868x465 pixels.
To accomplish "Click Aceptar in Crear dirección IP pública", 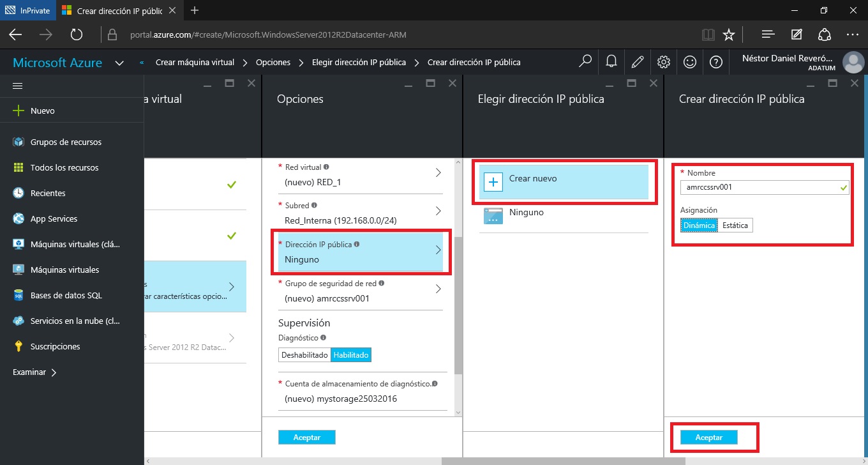I will [x=708, y=438].
